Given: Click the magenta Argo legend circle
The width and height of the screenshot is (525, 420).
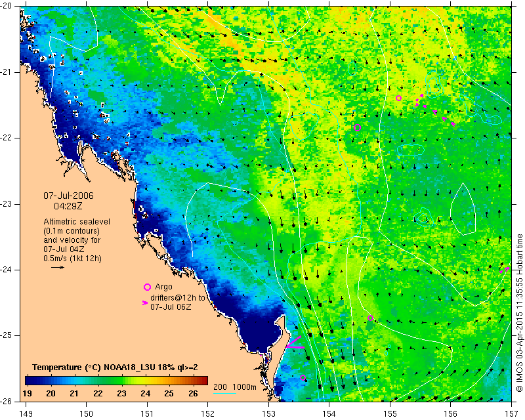Looking at the screenshot, I should tap(147, 287).
